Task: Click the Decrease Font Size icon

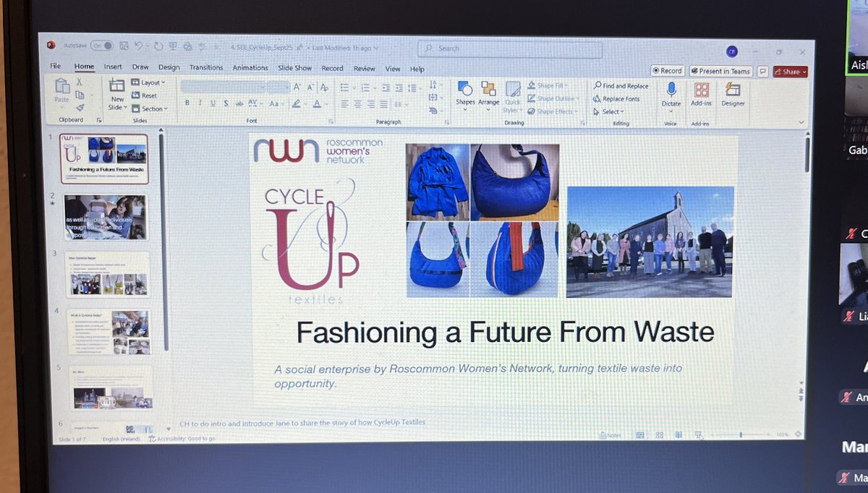Action: 310,87
